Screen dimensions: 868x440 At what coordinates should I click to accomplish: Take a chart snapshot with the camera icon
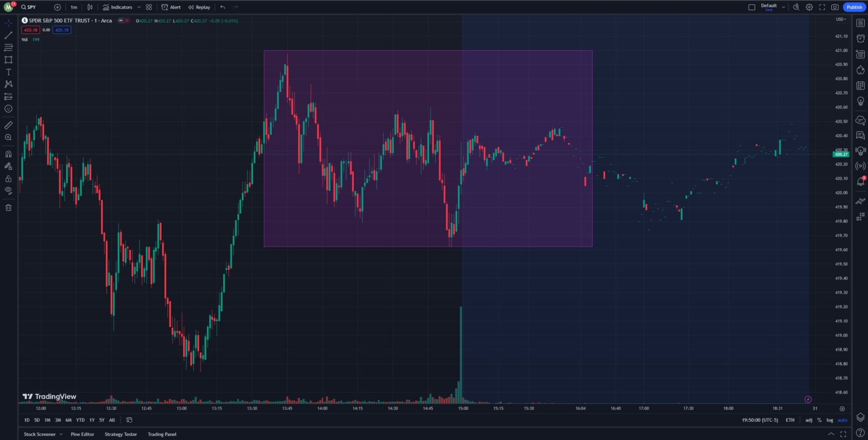pyautogui.click(x=835, y=7)
